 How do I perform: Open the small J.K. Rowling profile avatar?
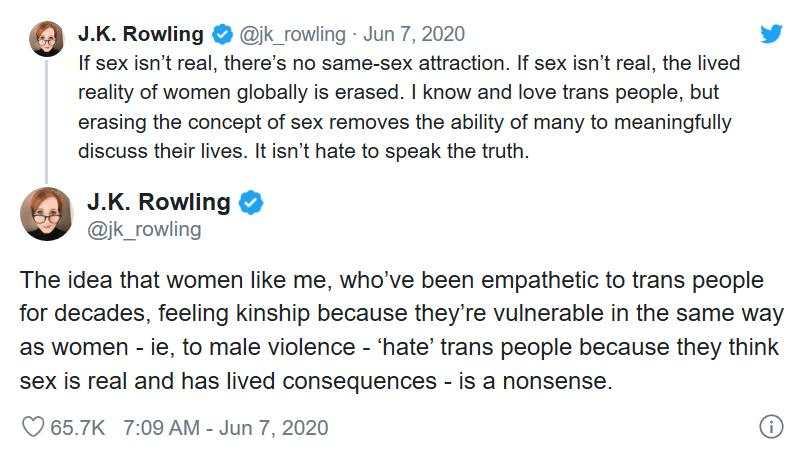coord(46,39)
